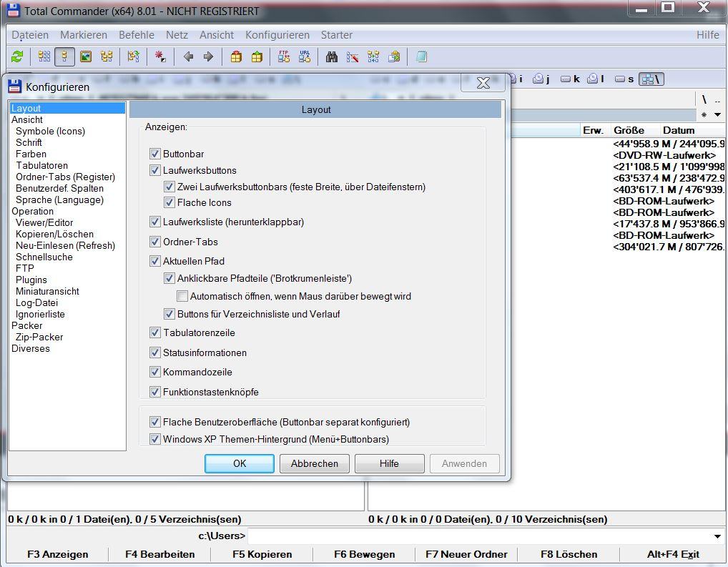The image size is (728, 567).
Task: Click the root directory backslash button
Action: (704, 99)
